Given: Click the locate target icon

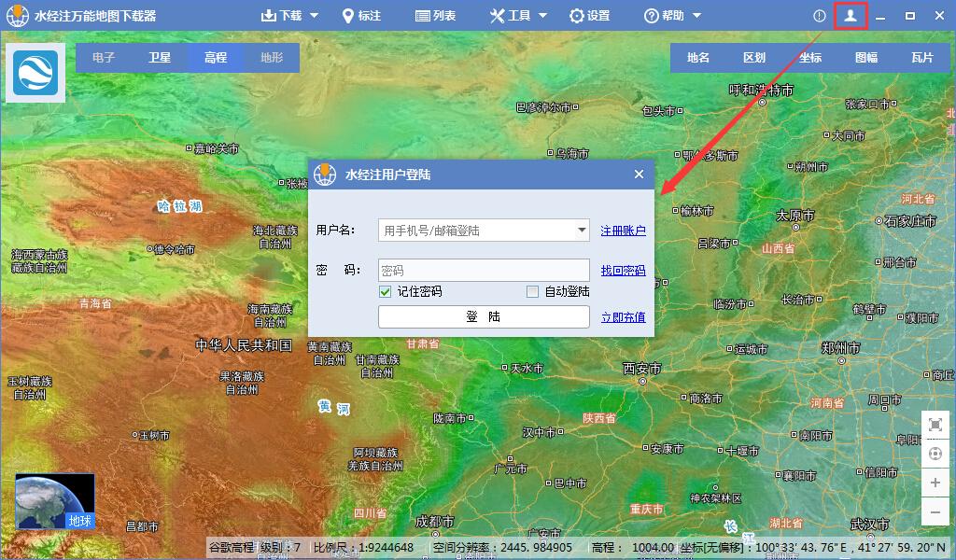Looking at the screenshot, I should point(935,454).
